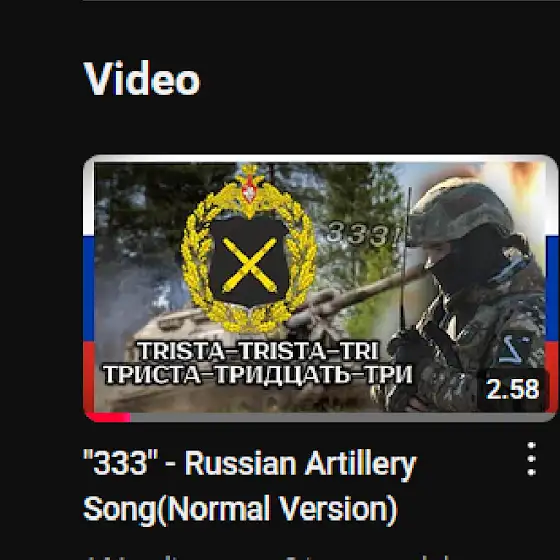Image resolution: width=560 pixels, height=560 pixels.
Task: Open the "333" - Russian Artillery title link
Action: (249, 464)
